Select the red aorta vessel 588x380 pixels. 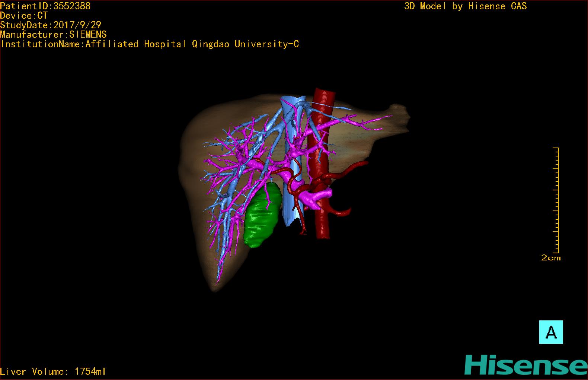(x=323, y=163)
